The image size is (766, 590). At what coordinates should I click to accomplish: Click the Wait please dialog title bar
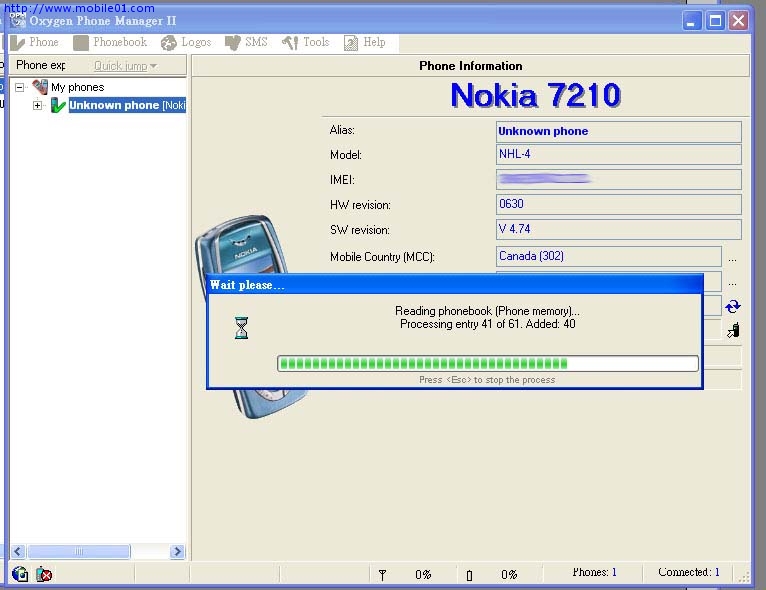coord(455,285)
